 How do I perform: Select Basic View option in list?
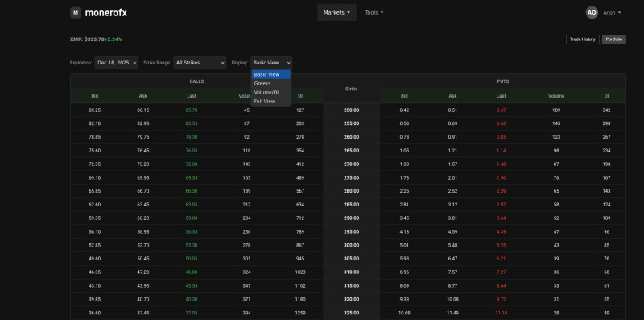click(x=271, y=74)
